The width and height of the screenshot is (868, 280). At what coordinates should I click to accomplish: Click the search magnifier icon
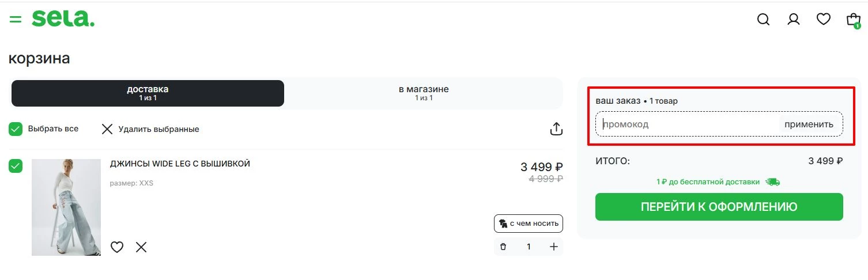tap(763, 20)
